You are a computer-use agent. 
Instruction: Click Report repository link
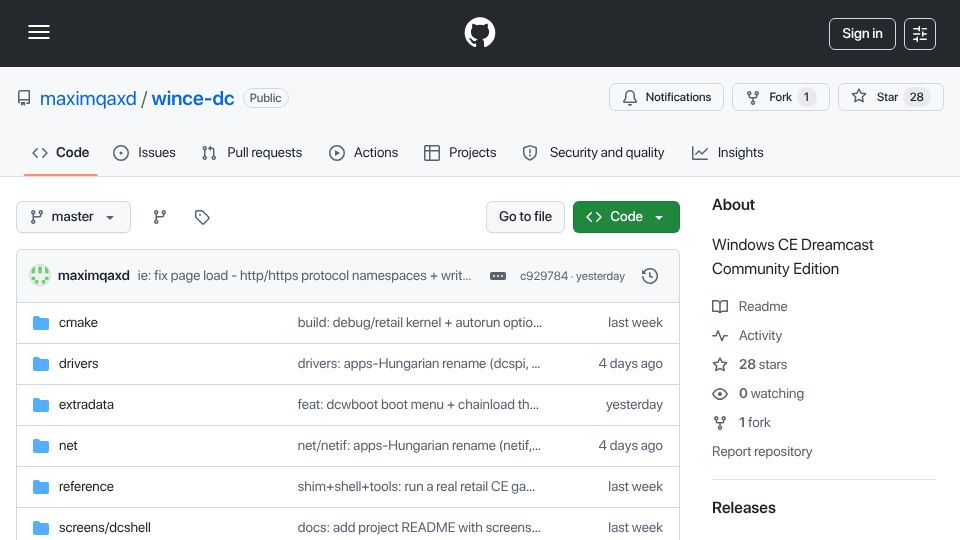[x=762, y=451]
